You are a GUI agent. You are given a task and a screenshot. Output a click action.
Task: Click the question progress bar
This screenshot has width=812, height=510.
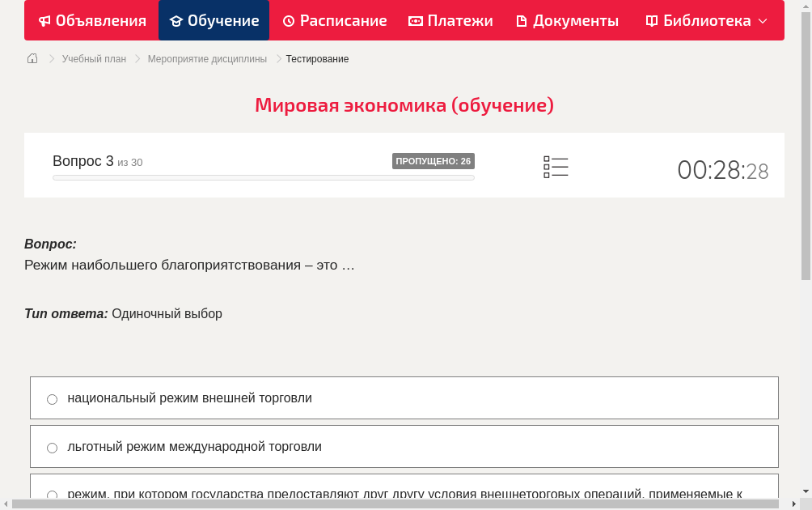(x=263, y=177)
